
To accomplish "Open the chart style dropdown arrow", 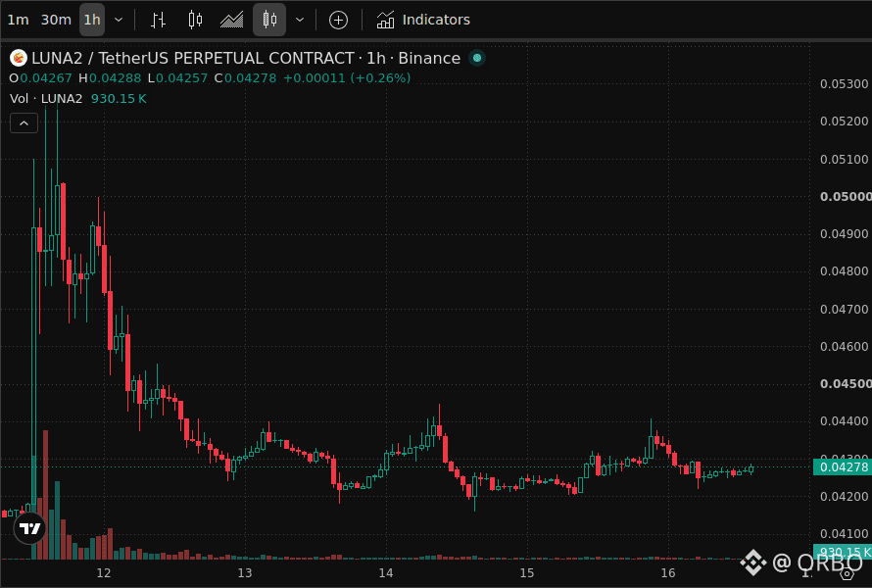I will click(300, 20).
